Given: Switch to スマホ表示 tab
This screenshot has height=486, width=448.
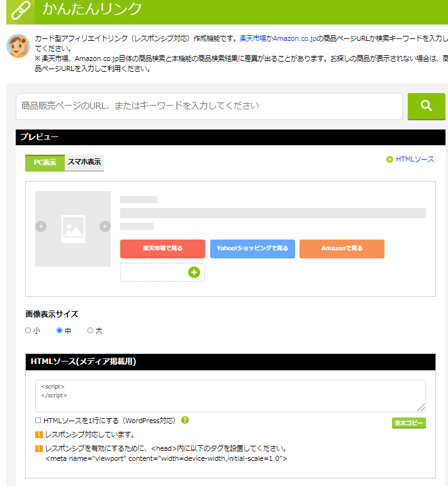Looking at the screenshot, I should coord(84,163).
